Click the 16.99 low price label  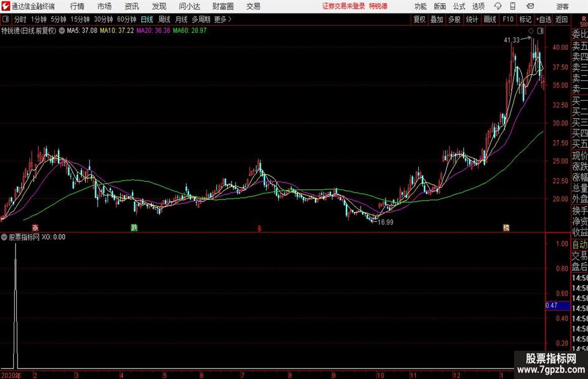click(x=386, y=222)
